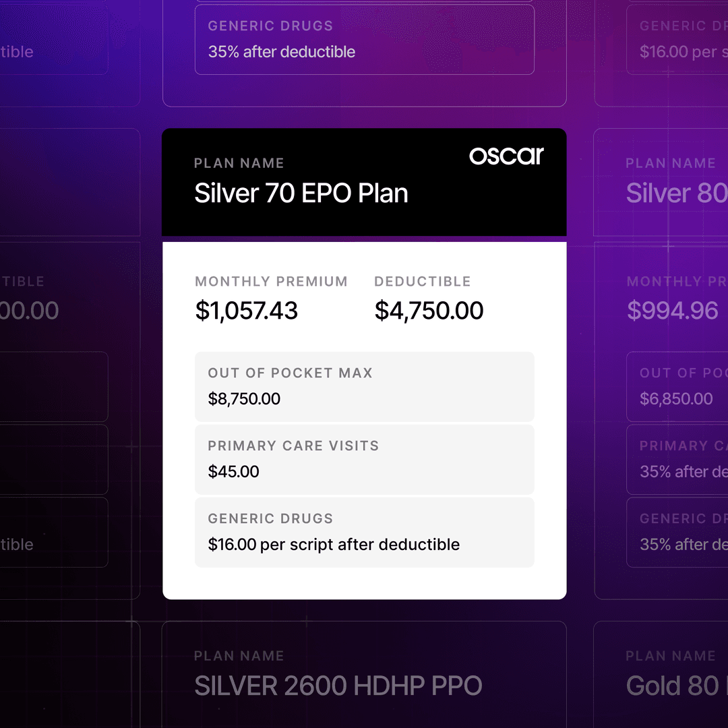Select the Out of Pocket Max $8,750.00 row
728x728 pixels.
tap(364, 386)
